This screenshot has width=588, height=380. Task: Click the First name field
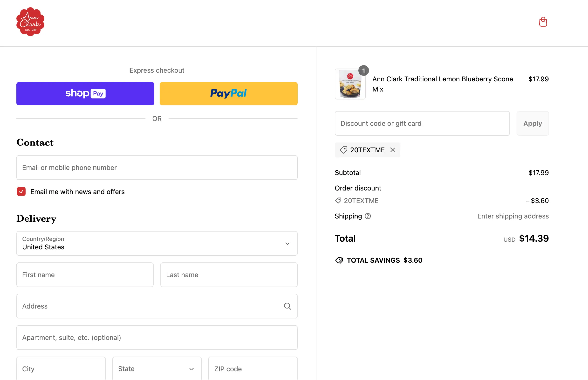(x=85, y=275)
